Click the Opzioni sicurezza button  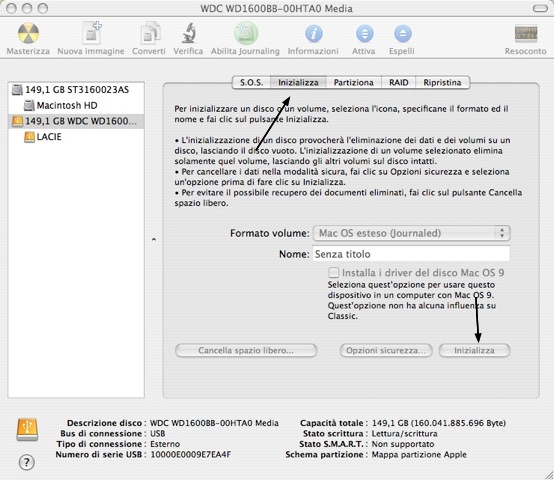click(386, 350)
